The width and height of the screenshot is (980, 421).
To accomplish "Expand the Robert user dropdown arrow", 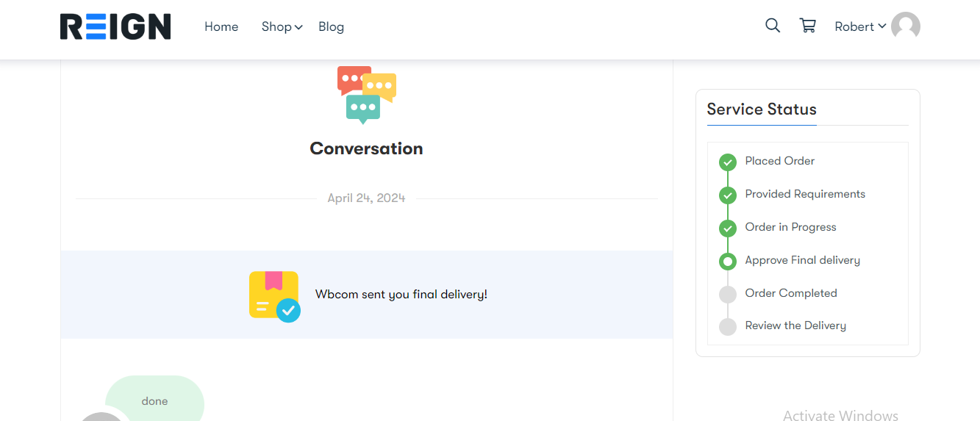I will tap(882, 26).
